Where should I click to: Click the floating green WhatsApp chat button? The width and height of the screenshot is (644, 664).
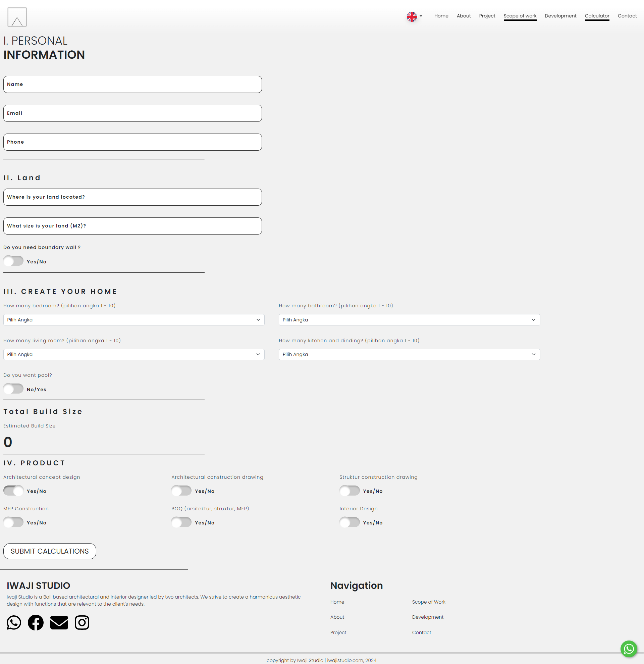click(629, 649)
